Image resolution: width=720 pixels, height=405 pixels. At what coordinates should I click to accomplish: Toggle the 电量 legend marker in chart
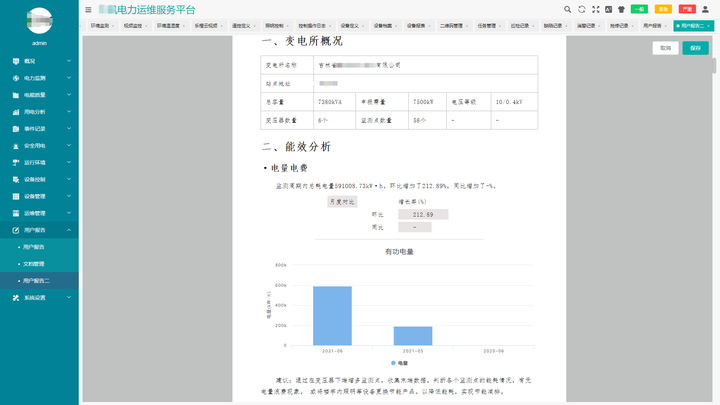(x=393, y=363)
